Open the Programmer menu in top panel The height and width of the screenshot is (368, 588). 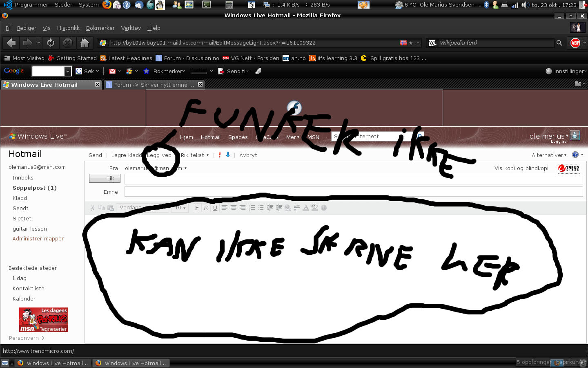pyautogui.click(x=31, y=5)
